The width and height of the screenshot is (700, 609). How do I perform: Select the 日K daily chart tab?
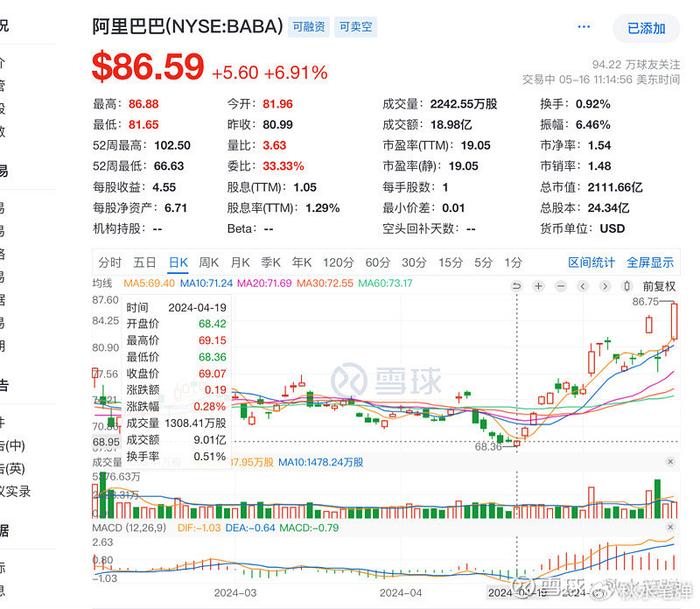pos(179,263)
